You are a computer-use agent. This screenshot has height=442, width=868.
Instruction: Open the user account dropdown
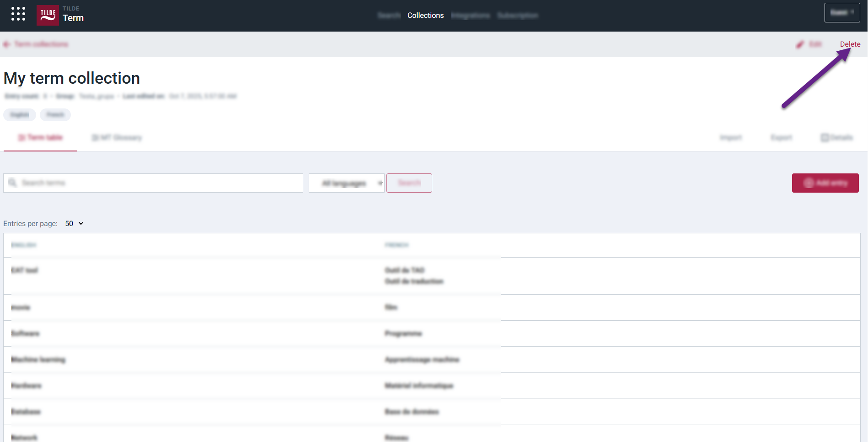coord(842,13)
